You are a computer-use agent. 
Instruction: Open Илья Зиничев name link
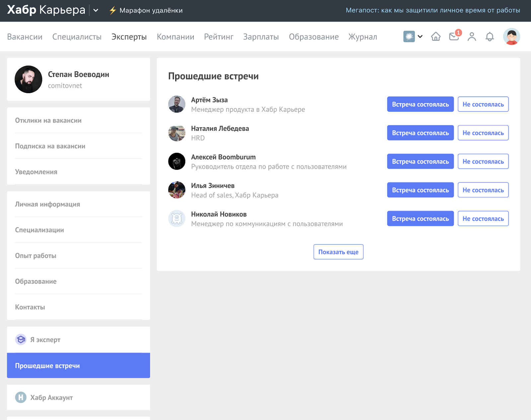click(x=213, y=186)
